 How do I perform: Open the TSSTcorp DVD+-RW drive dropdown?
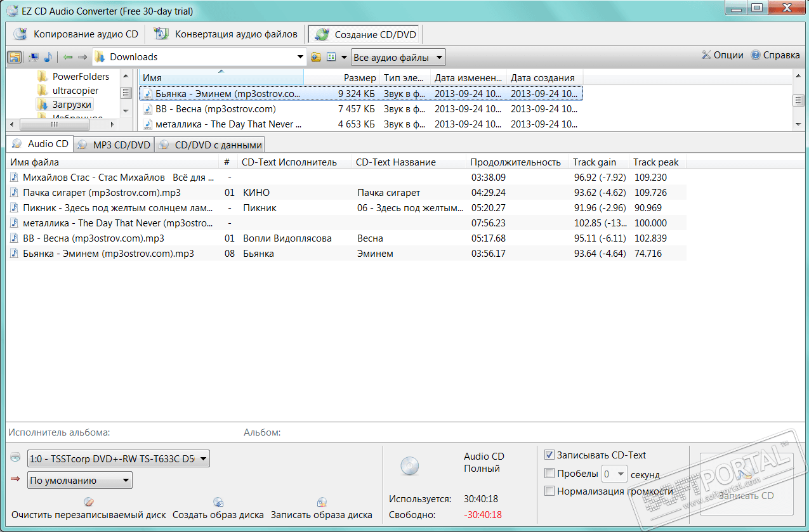point(118,458)
